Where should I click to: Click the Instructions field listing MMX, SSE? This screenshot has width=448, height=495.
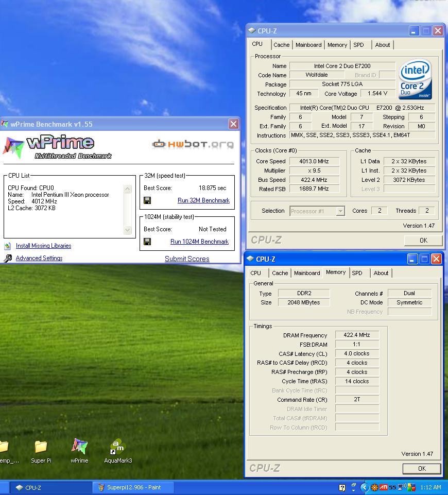point(362,135)
